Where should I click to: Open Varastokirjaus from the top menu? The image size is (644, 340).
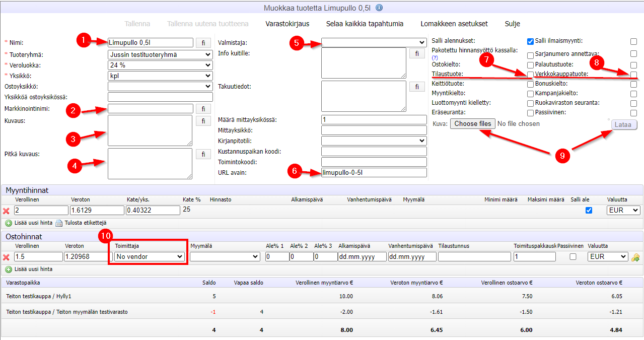(x=287, y=24)
